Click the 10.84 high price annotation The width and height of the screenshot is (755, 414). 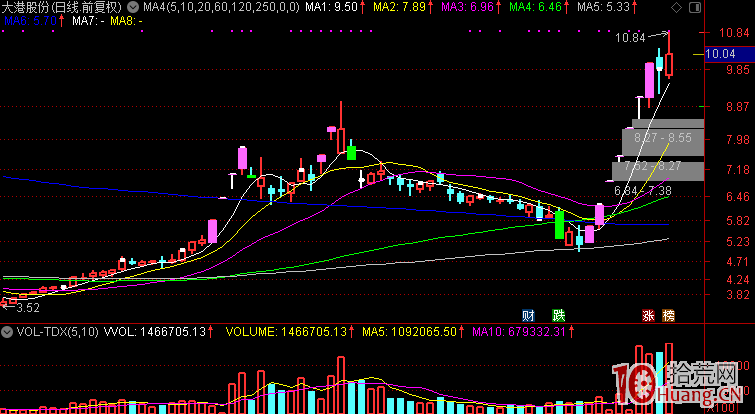click(x=630, y=38)
